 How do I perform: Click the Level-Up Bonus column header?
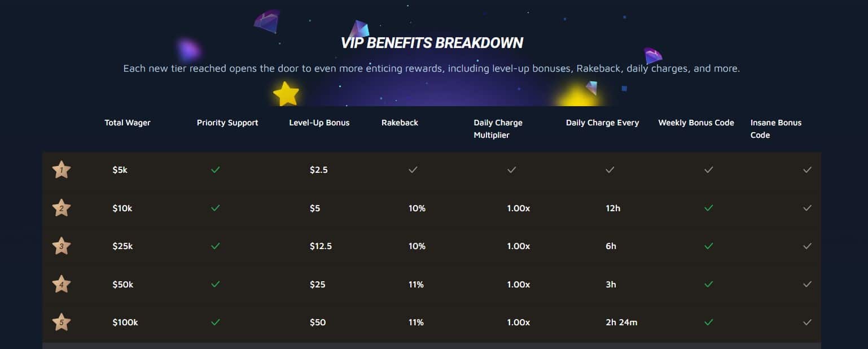(319, 123)
